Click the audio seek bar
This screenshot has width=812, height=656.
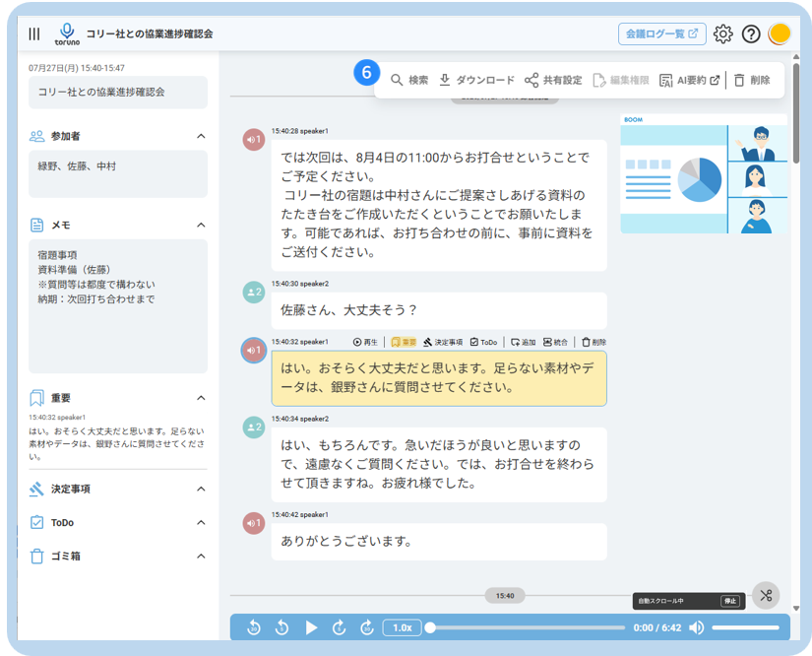coord(526,627)
